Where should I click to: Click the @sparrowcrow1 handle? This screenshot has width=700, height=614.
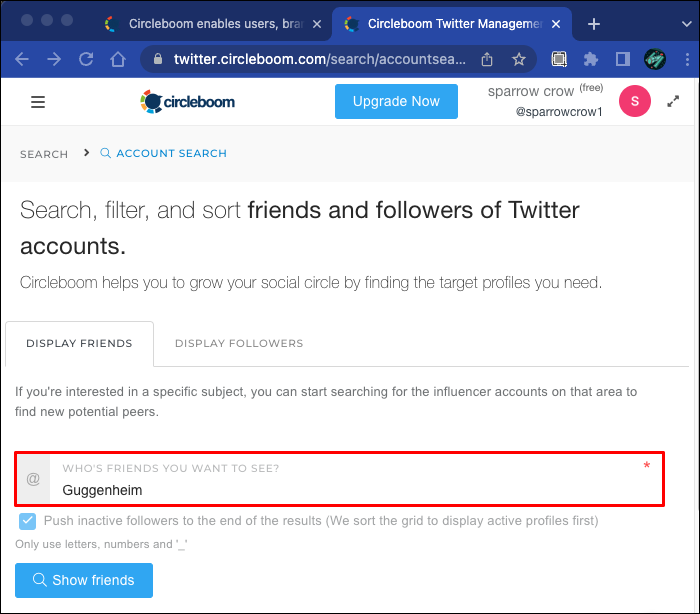[559, 112]
